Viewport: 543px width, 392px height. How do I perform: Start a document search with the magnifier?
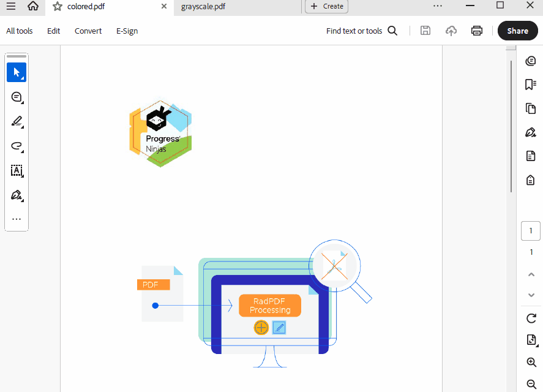tap(392, 30)
